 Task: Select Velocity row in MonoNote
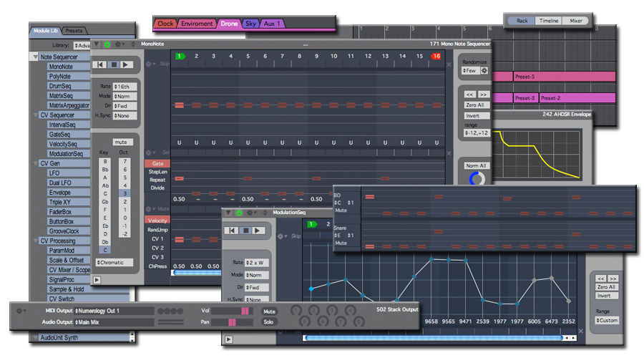pyautogui.click(x=157, y=221)
